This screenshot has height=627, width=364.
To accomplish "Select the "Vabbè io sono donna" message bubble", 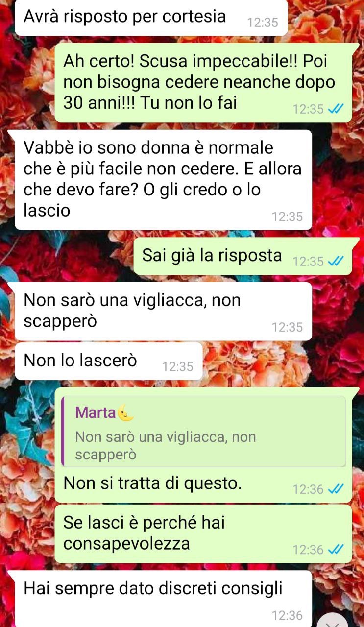I will point(163,179).
